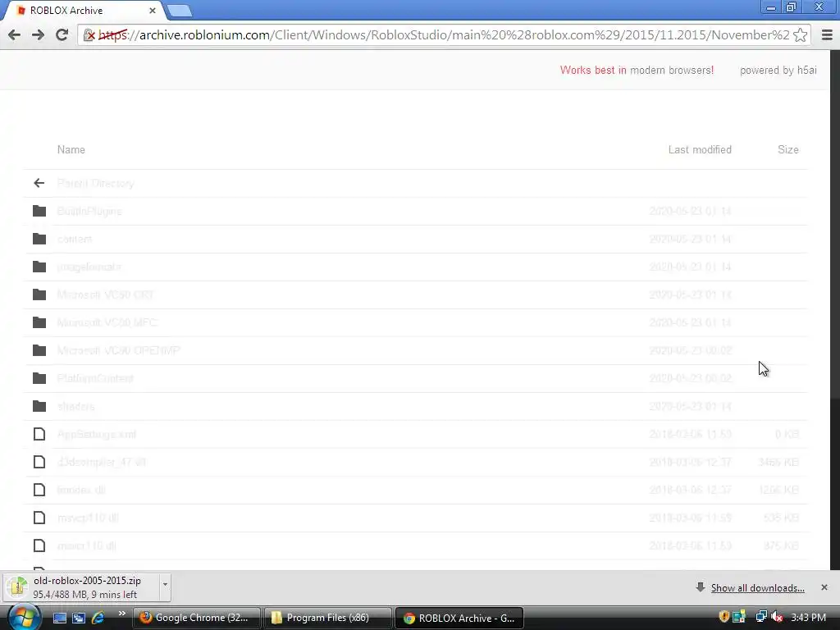Close the downloads bar

[824, 587]
